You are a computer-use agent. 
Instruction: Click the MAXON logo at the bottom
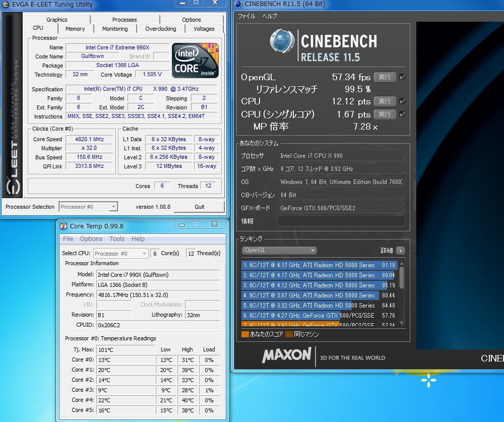286,355
